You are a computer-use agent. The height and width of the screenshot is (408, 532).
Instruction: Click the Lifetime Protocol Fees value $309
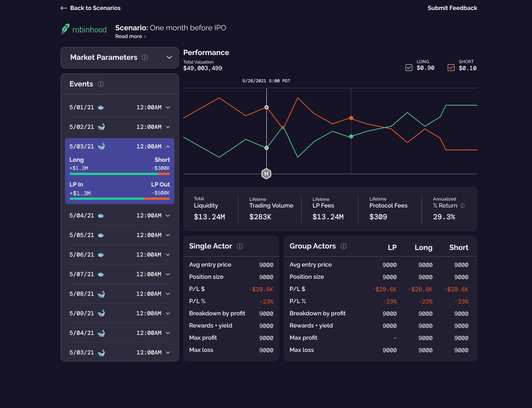point(378,217)
